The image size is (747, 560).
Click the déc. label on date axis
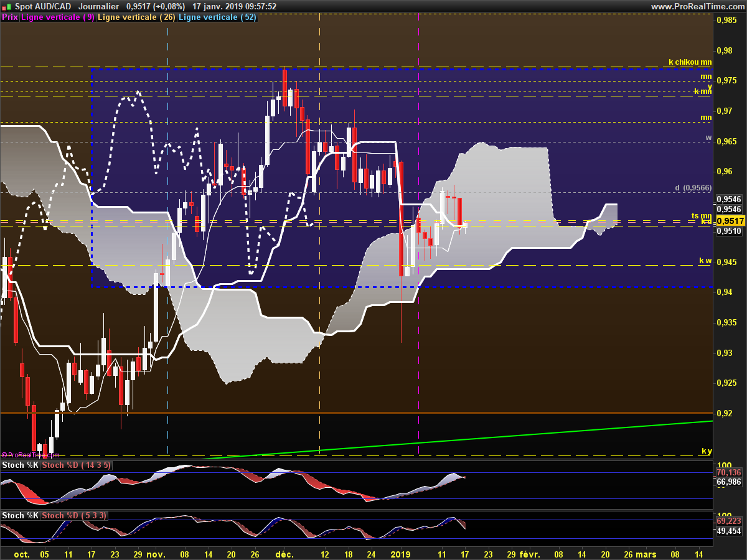click(x=284, y=554)
